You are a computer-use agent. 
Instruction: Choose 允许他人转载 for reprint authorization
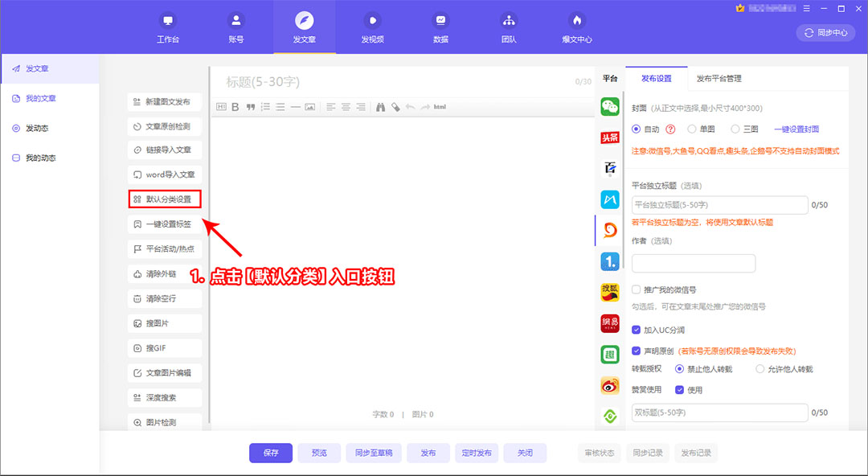(x=759, y=368)
